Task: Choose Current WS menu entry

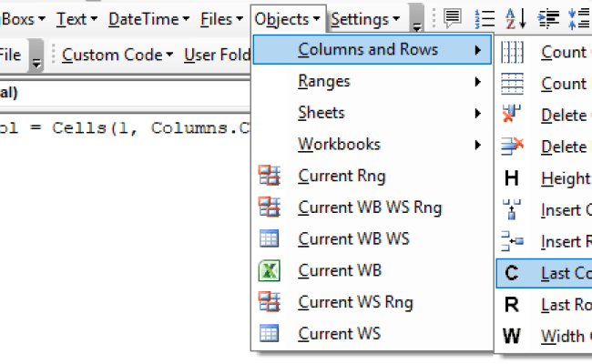Action: pos(373,334)
